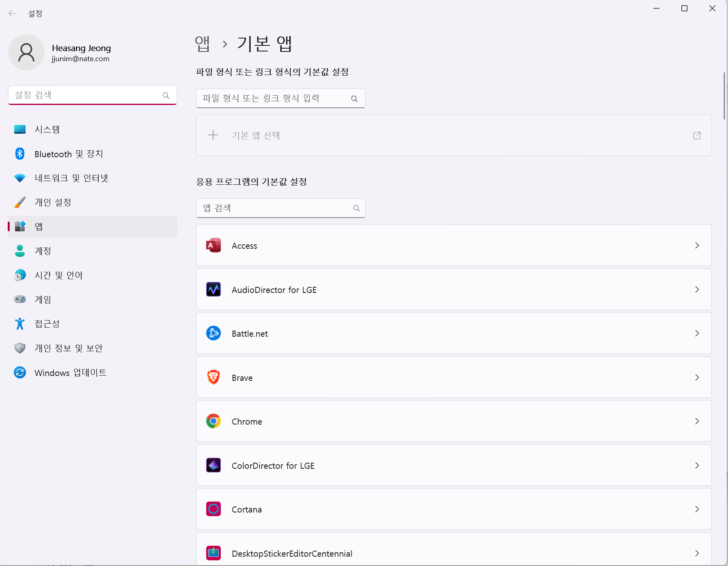Select the Bluetooth 및 장치 icon
This screenshot has width=728, height=566.
19,154
